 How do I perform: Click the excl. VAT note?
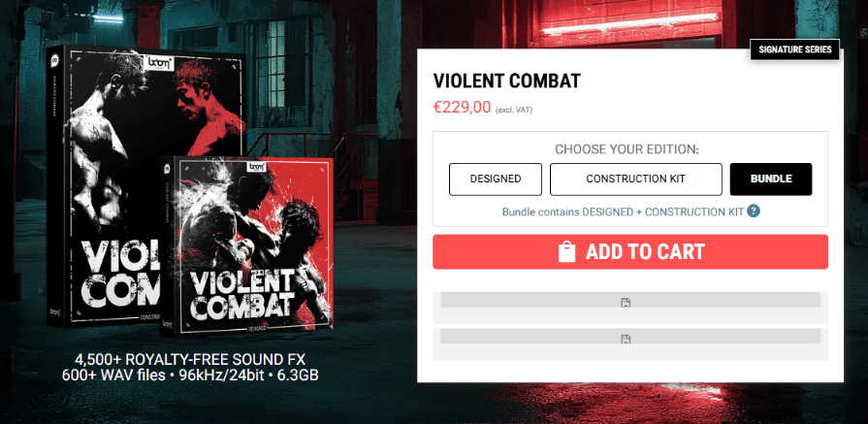point(514,111)
